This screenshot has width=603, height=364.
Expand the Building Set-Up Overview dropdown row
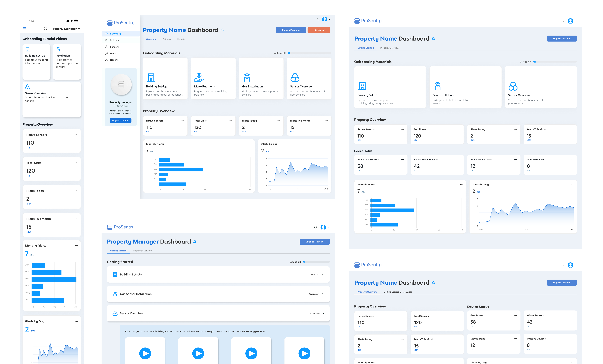pyautogui.click(x=317, y=274)
